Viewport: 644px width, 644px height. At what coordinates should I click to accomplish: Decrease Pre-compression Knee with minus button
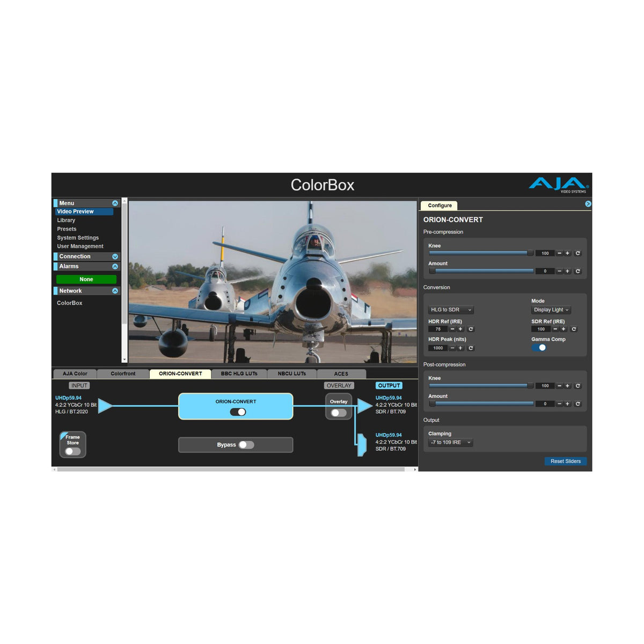(559, 253)
